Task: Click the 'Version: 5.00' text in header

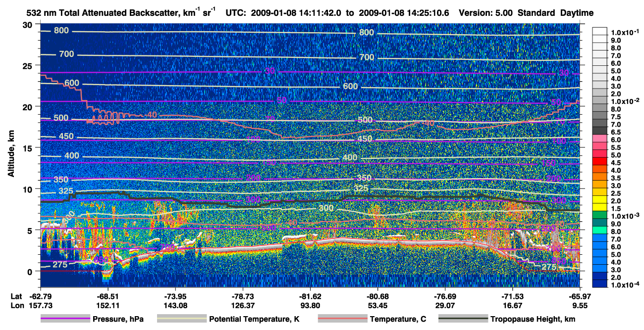Action: point(486,13)
